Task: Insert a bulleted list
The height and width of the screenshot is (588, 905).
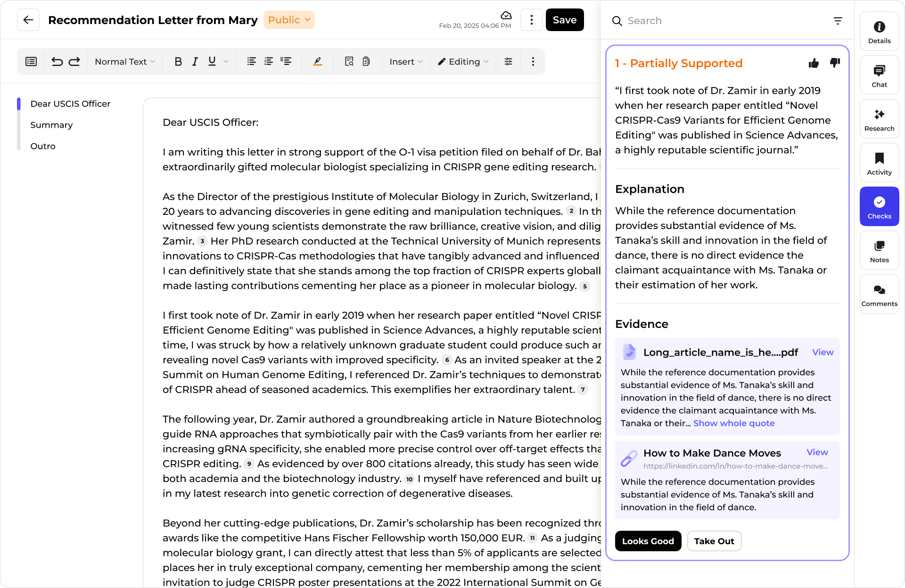Action: click(252, 62)
